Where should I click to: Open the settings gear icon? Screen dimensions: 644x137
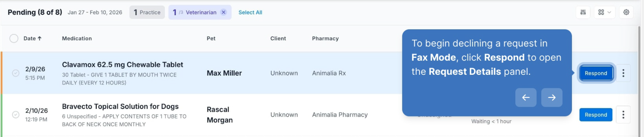click(x=626, y=12)
